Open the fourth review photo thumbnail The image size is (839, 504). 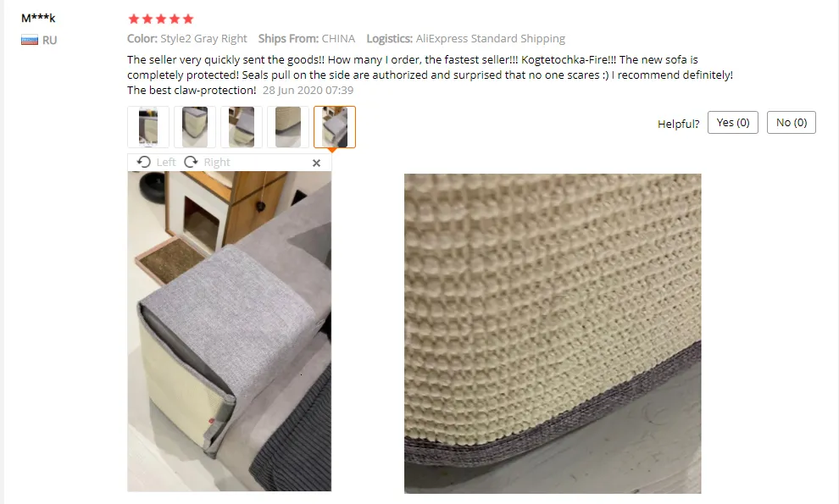click(x=288, y=127)
